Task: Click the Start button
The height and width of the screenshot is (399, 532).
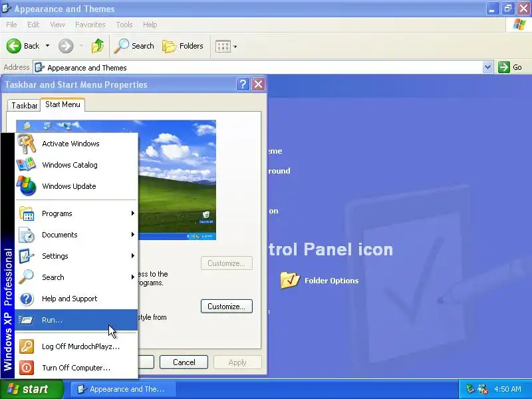Action: point(31,389)
